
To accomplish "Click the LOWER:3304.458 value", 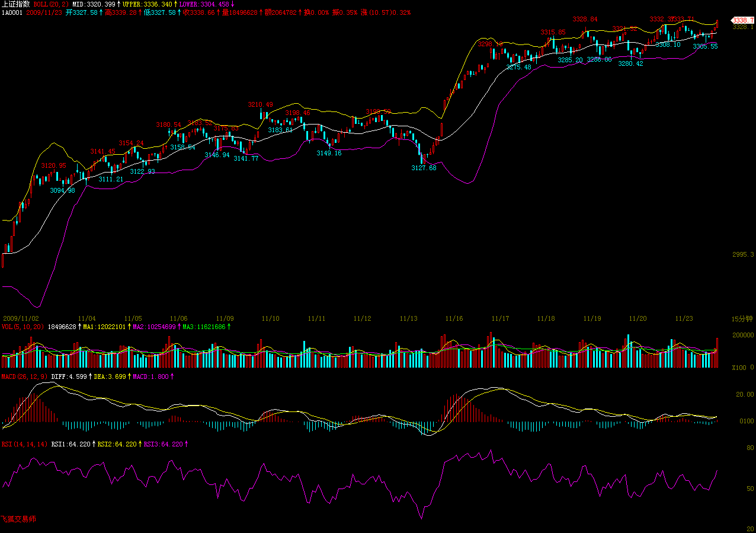I will tap(205, 4).
